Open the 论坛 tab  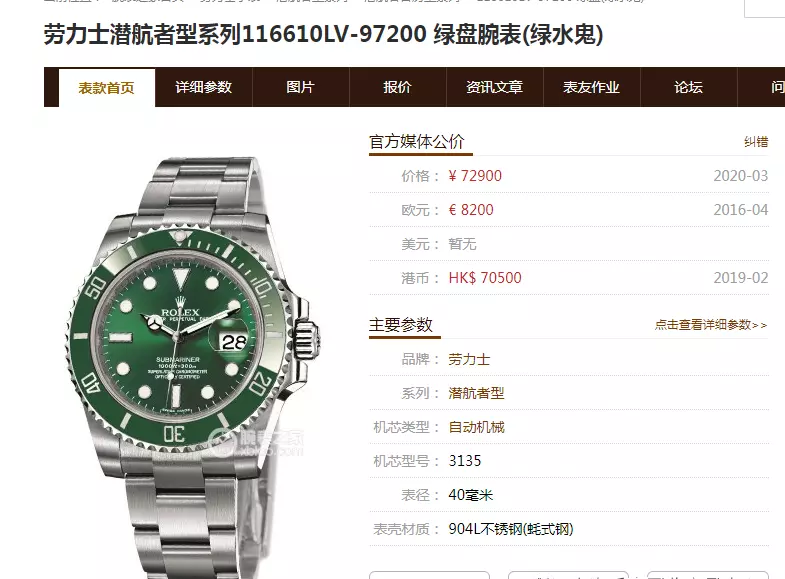689,87
